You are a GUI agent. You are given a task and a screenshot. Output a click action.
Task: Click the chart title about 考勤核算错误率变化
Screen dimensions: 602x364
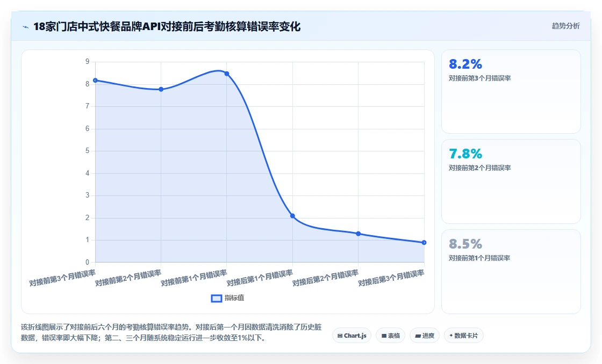click(167, 27)
